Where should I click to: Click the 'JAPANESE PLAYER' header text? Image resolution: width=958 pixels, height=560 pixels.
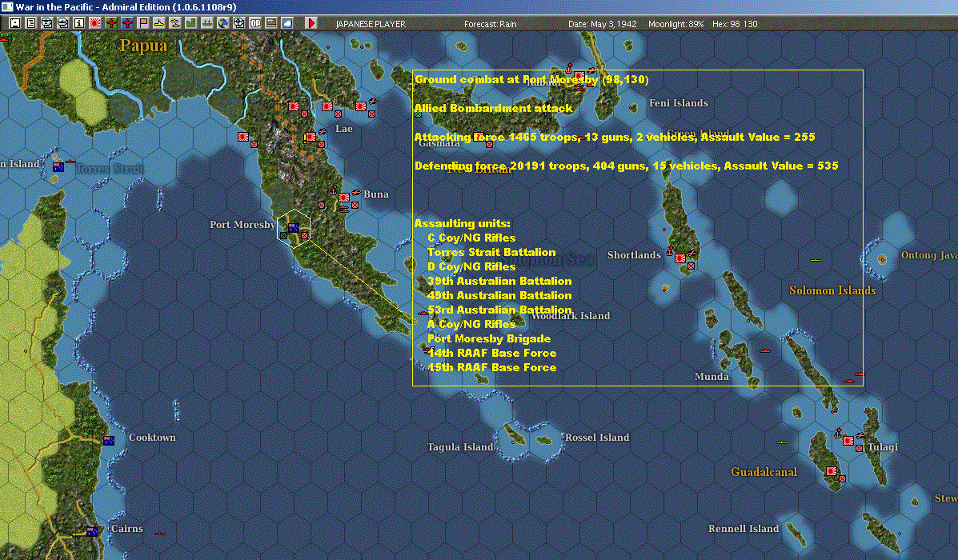[371, 24]
